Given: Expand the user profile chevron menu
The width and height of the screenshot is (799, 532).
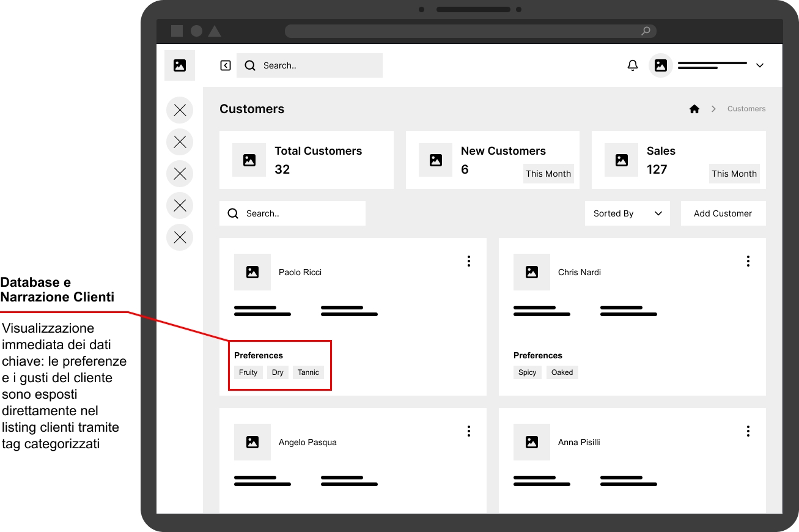Looking at the screenshot, I should coord(760,65).
